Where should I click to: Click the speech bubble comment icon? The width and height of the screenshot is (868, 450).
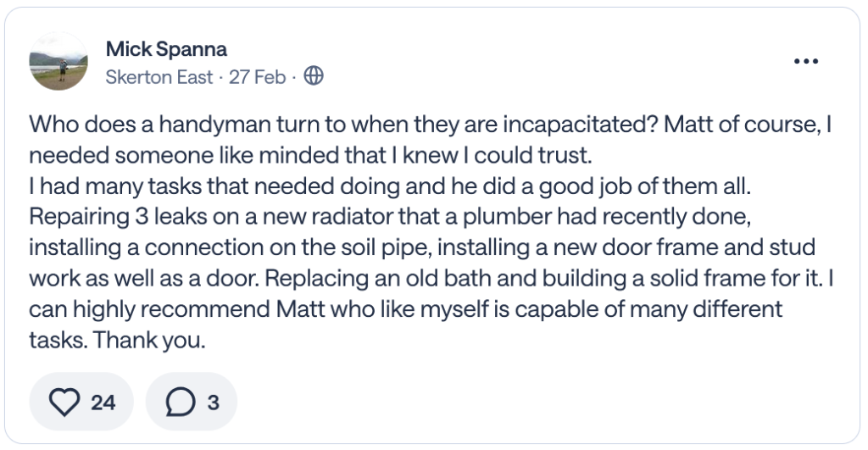(x=179, y=402)
